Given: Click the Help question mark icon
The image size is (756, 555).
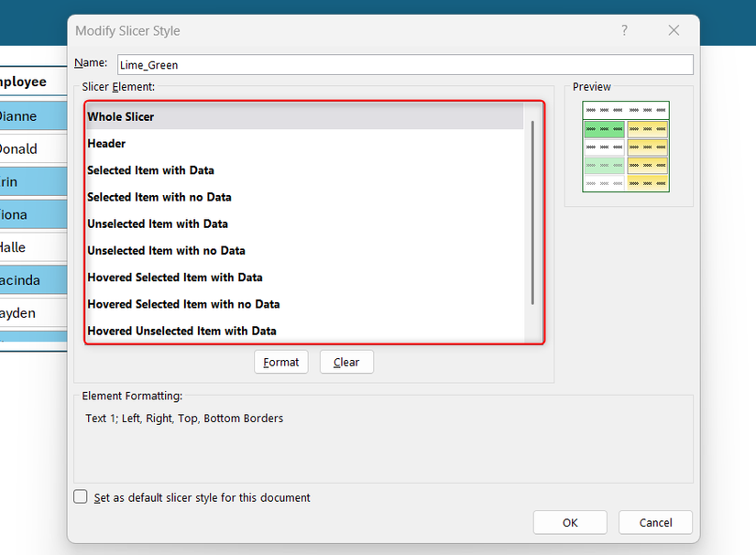Looking at the screenshot, I should (x=624, y=30).
